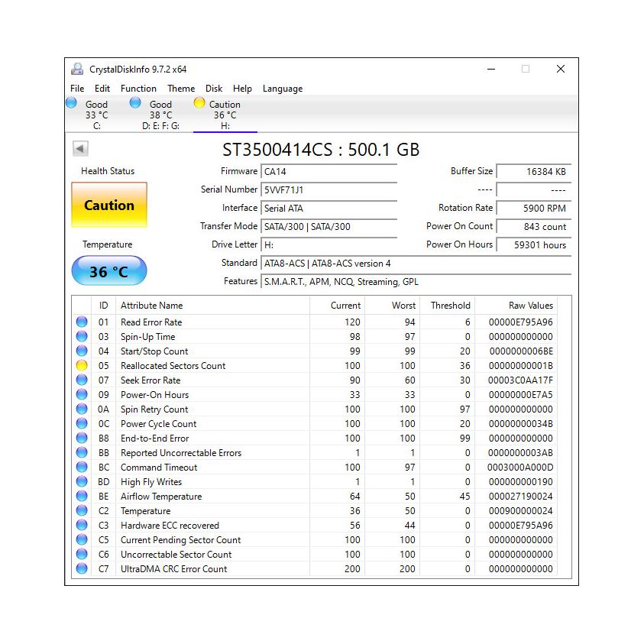Open the File menu
Screen dimensions: 644x644
[x=77, y=89]
